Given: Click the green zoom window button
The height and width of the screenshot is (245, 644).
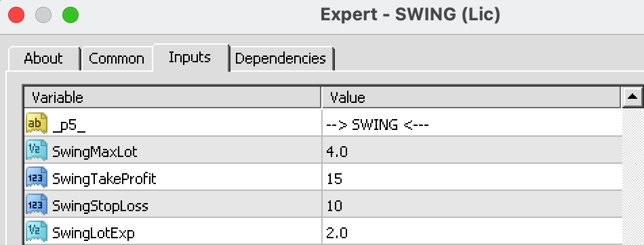Looking at the screenshot, I should pos(71,15).
